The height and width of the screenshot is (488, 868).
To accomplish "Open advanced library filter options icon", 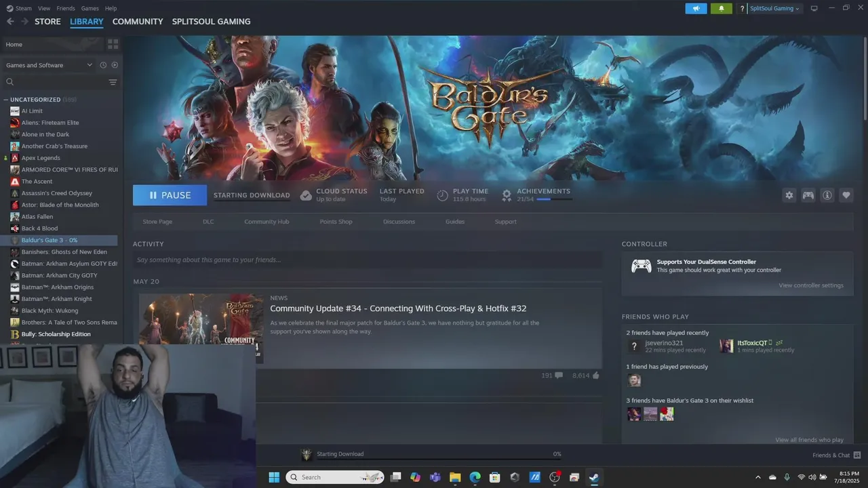I will point(113,82).
